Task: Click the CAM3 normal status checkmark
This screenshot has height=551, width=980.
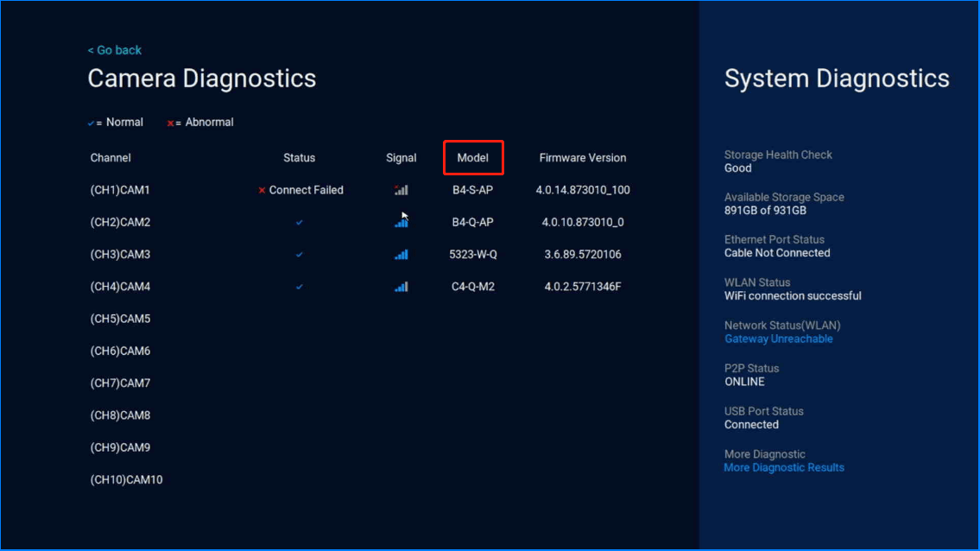Action: [x=300, y=255]
